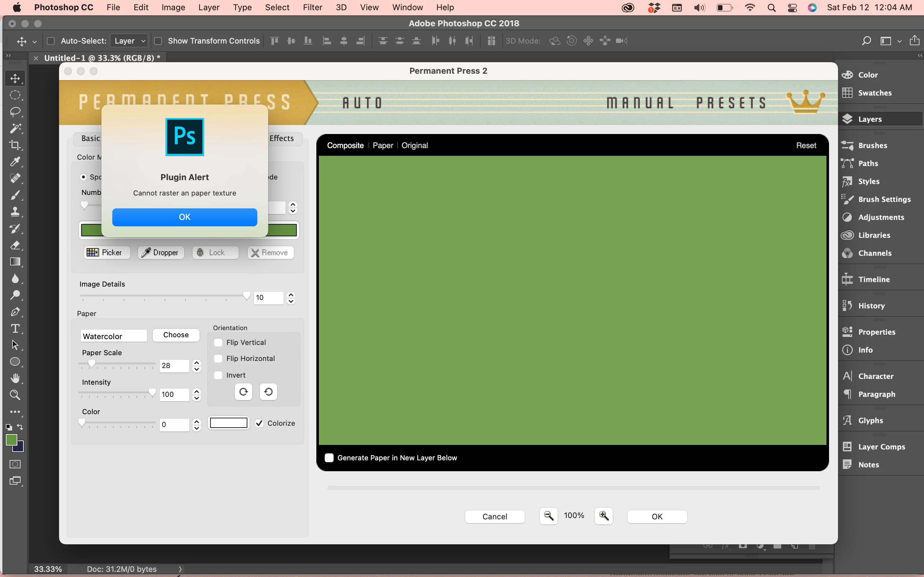Click the zoom in magnifier icon
Screen dimensions: 924x577
(604, 516)
